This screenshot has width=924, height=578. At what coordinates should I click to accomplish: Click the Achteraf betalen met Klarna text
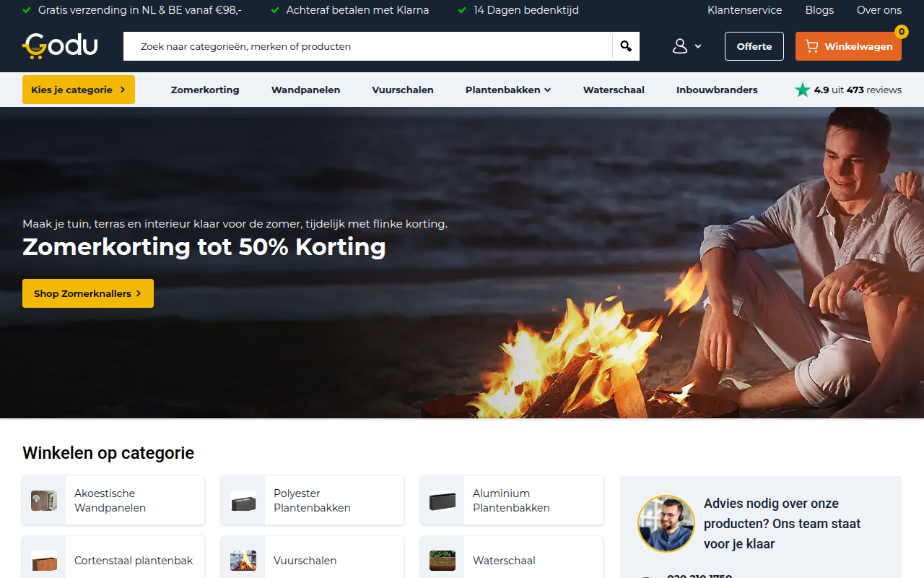coord(357,10)
